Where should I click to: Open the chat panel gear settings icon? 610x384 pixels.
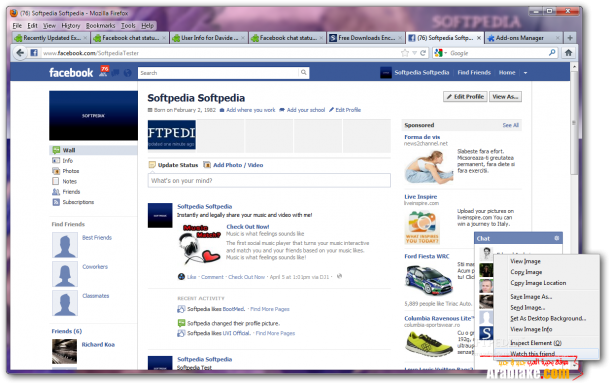click(x=557, y=238)
